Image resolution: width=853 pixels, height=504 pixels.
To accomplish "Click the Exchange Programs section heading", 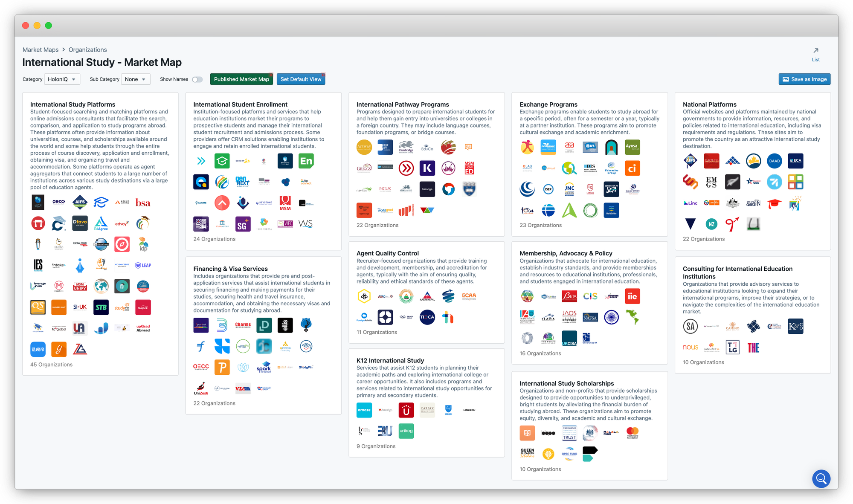I will click(x=548, y=104).
